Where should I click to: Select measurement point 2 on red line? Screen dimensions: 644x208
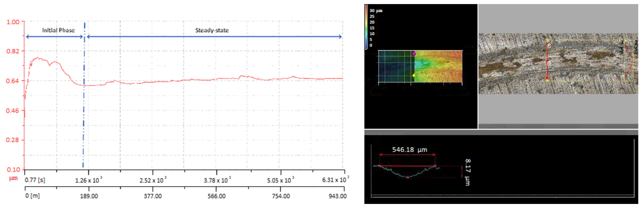coord(549,46)
